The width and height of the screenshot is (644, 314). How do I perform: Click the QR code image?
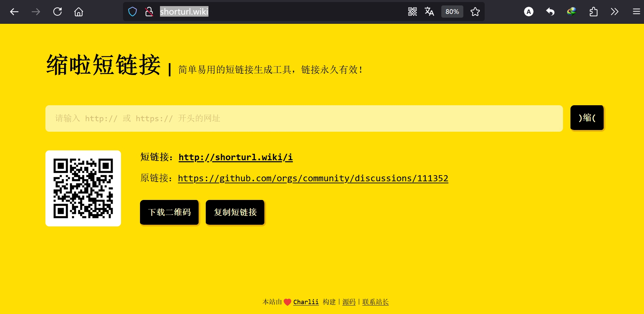[83, 188]
